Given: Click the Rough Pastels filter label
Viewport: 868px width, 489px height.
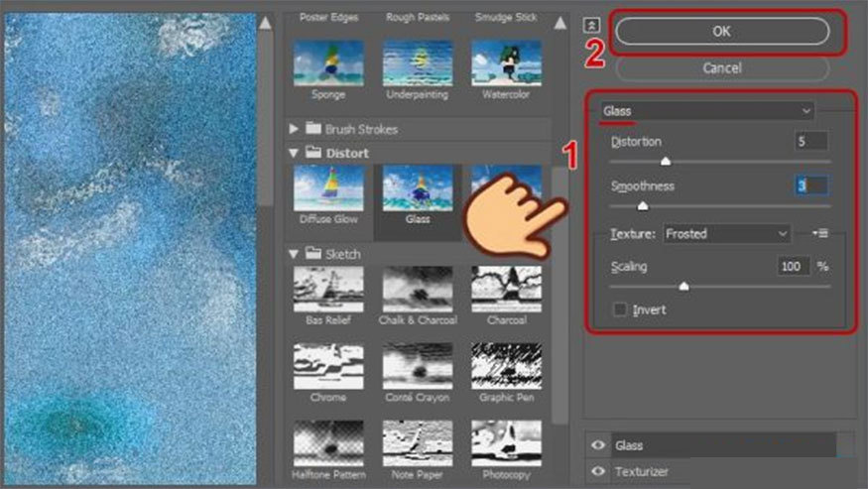Looking at the screenshot, I should coord(418,17).
